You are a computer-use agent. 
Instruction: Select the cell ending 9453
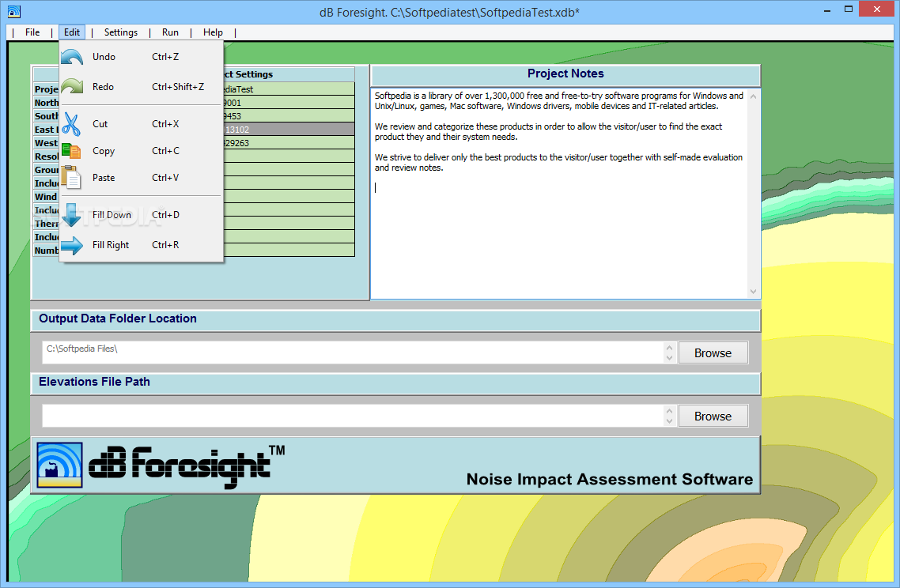[289, 116]
